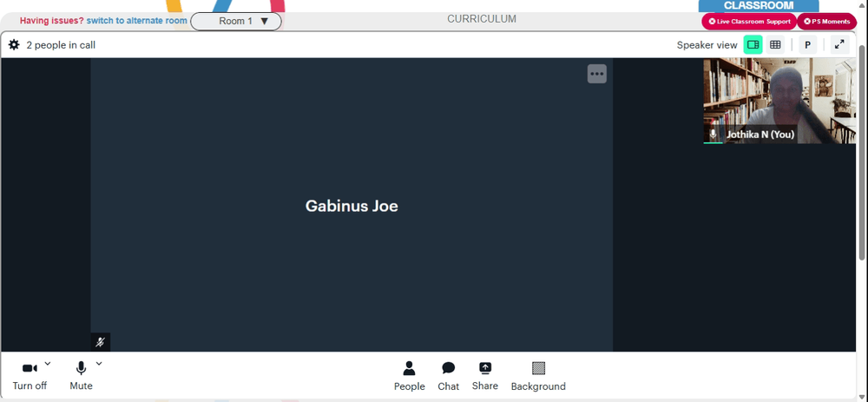Expand camera options chevron
Viewport: 868px width, 402px height.
click(48, 363)
